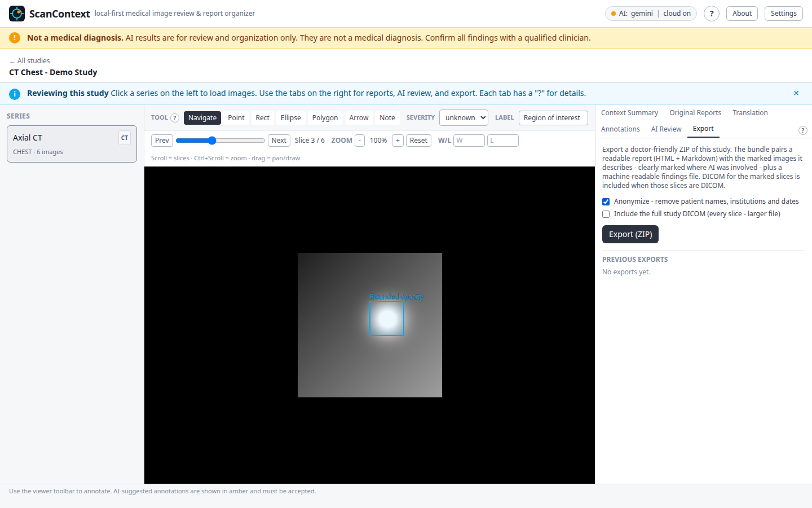Click the Rounded opacity annotation box
812x508 pixels.
(x=387, y=318)
